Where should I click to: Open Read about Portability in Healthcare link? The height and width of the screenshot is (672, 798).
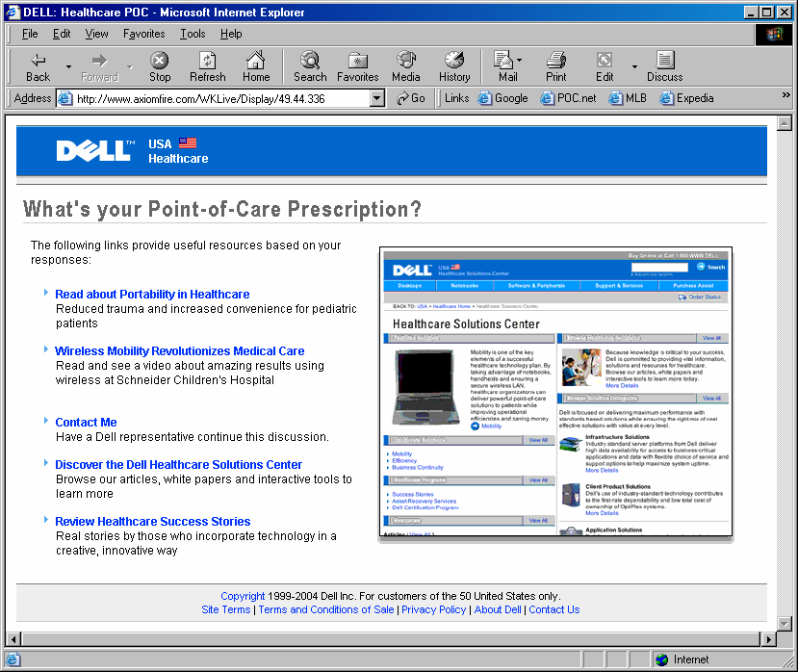(x=152, y=295)
